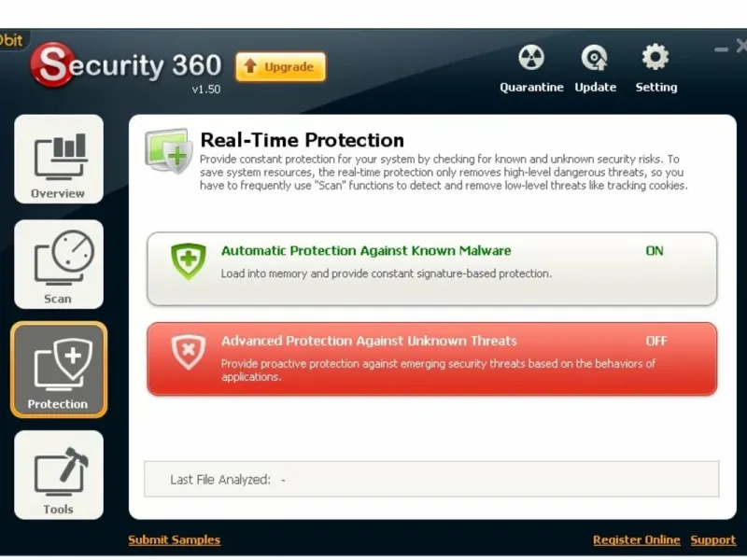Screen dimensions: 747x560
Task: Switch to the Overview tab
Action: [58, 160]
